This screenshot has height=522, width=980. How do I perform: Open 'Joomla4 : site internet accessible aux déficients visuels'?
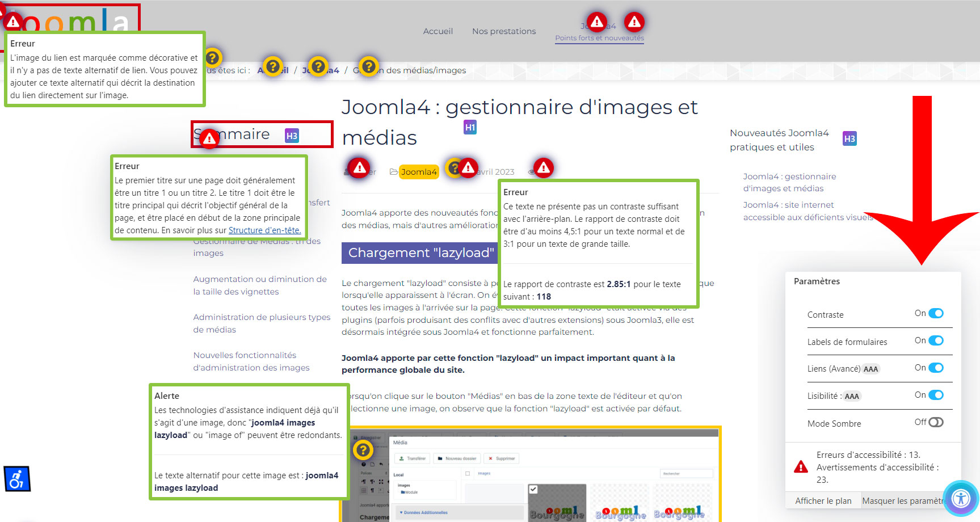point(808,211)
